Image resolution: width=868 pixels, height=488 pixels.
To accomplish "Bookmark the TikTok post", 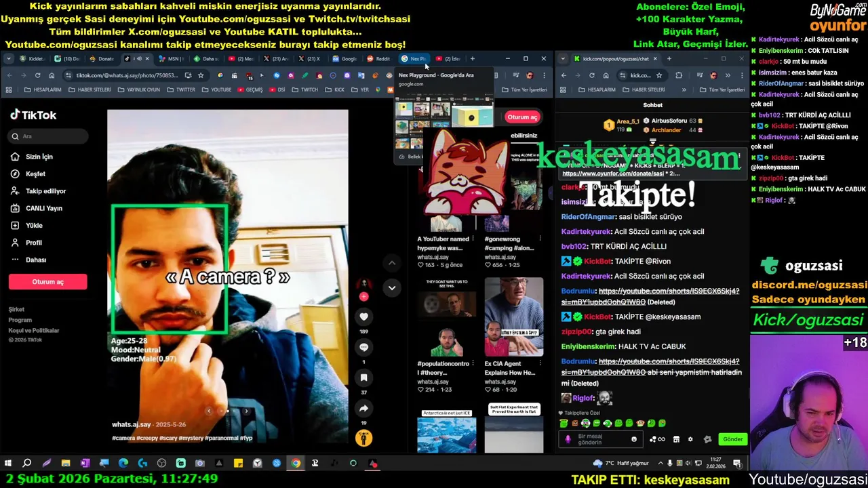I will [x=363, y=378].
